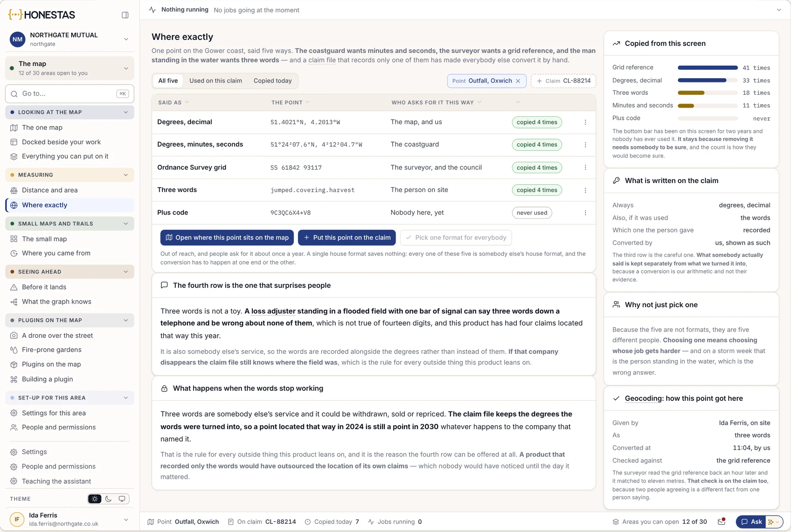Focus the Go to search field
791x532 pixels.
(70, 94)
